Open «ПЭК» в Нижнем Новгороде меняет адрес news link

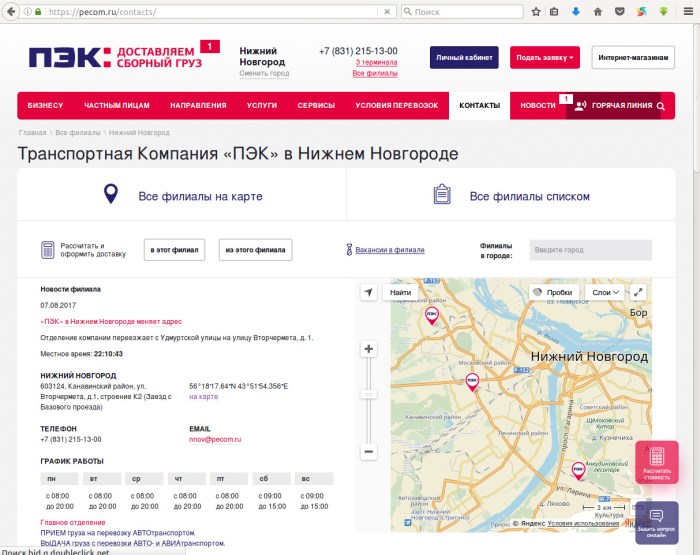click(111, 321)
